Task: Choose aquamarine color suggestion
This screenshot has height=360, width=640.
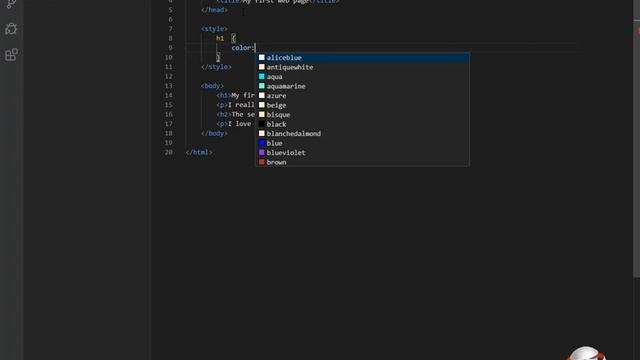Action: 362,86
